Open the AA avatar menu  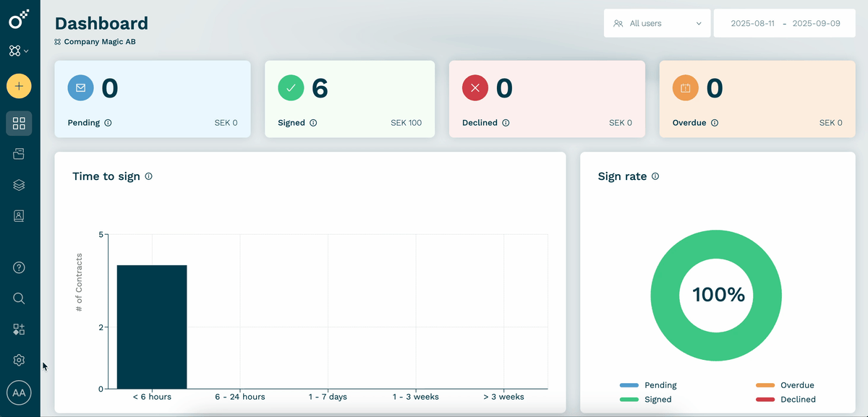19,392
